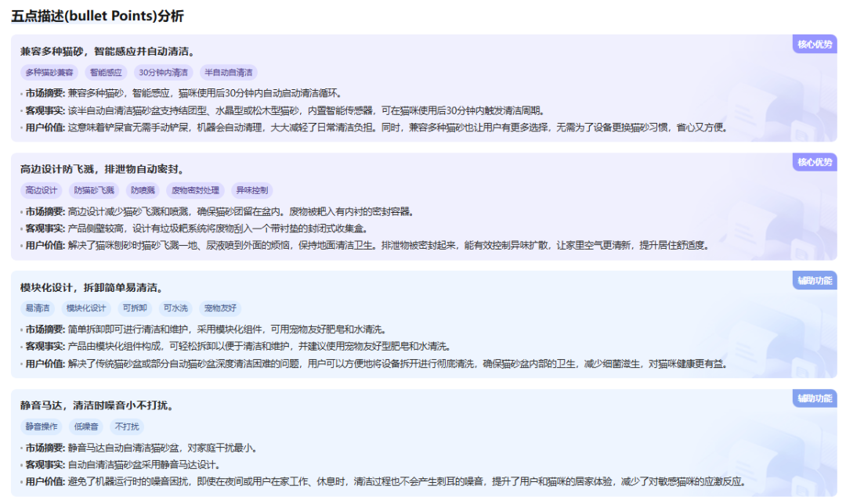The image size is (846, 504).
Task: Choose the 废物密封处理 tag
Action: (195, 190)
